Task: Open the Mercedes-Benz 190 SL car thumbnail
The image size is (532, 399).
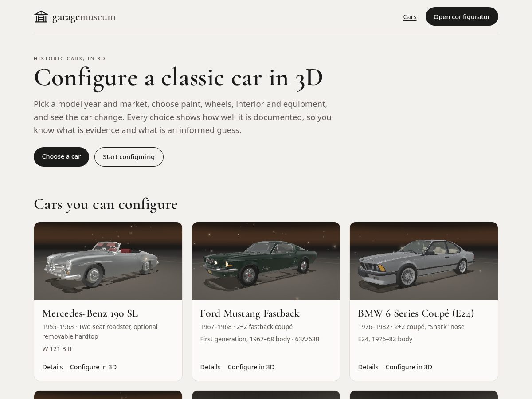Action: tap(108, 261)
